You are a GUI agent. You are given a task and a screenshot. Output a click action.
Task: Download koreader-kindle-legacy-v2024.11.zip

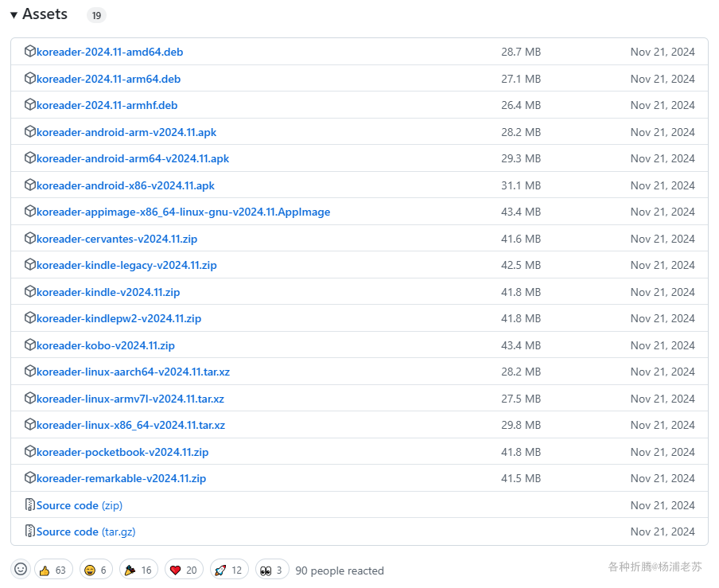tap(126, 265)
